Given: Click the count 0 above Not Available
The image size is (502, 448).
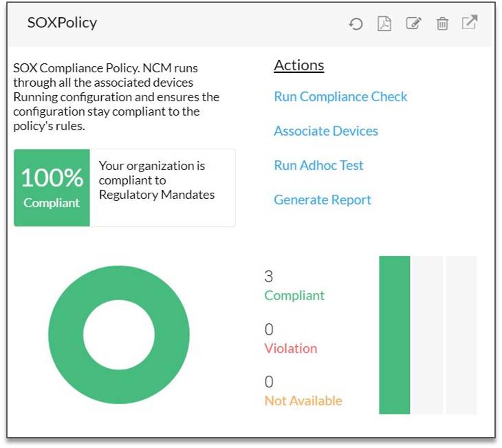Looking at the screenshot, I should coord(269,382).
